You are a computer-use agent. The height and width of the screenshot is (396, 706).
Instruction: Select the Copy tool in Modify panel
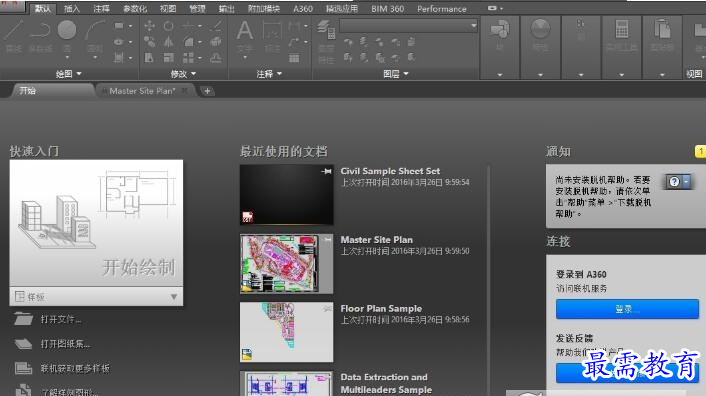coord(149,42)
